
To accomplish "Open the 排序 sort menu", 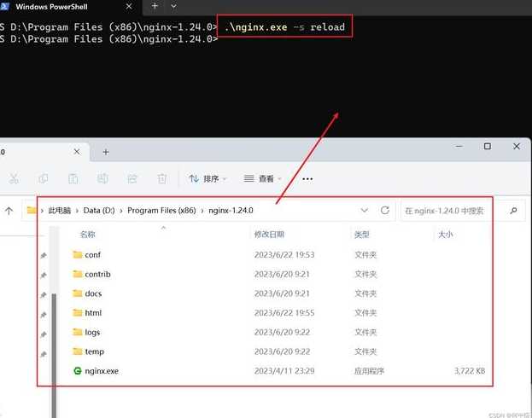I will pyautogui.click(x=208, y=178).
